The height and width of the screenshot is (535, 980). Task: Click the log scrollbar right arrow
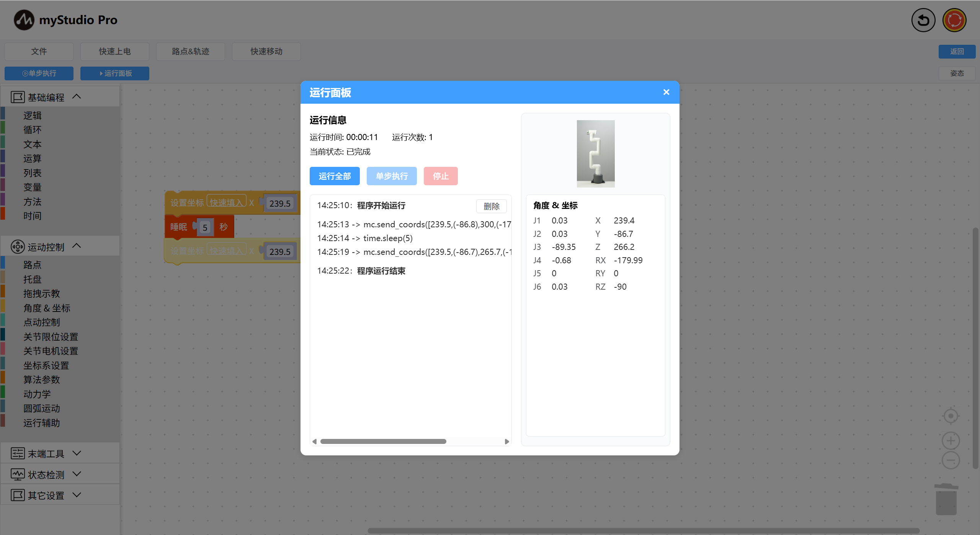[507, 442]
